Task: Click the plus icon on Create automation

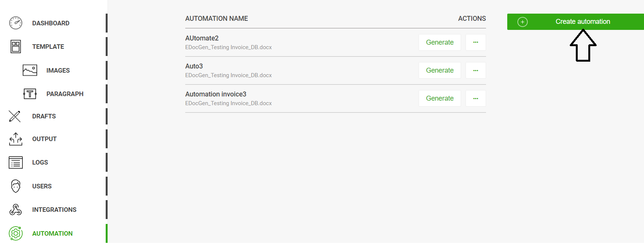Action: point(523,22)
